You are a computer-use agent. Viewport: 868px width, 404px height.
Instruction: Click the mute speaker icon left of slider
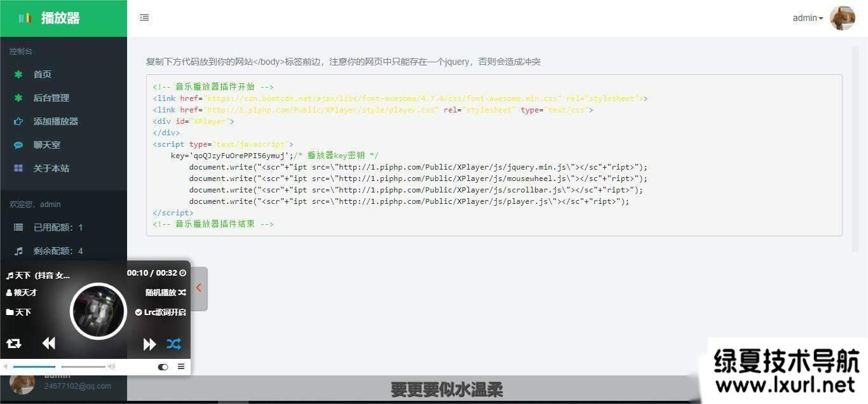point(6,367)
